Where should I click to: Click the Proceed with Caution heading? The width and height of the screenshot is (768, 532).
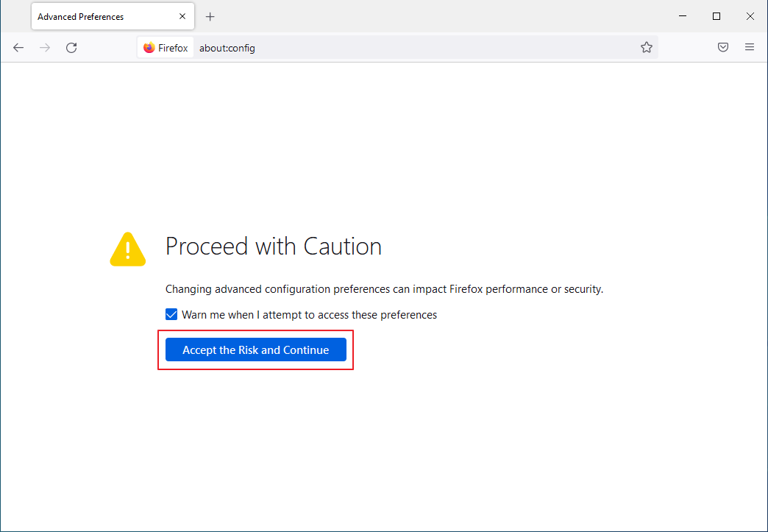(273, 247)
